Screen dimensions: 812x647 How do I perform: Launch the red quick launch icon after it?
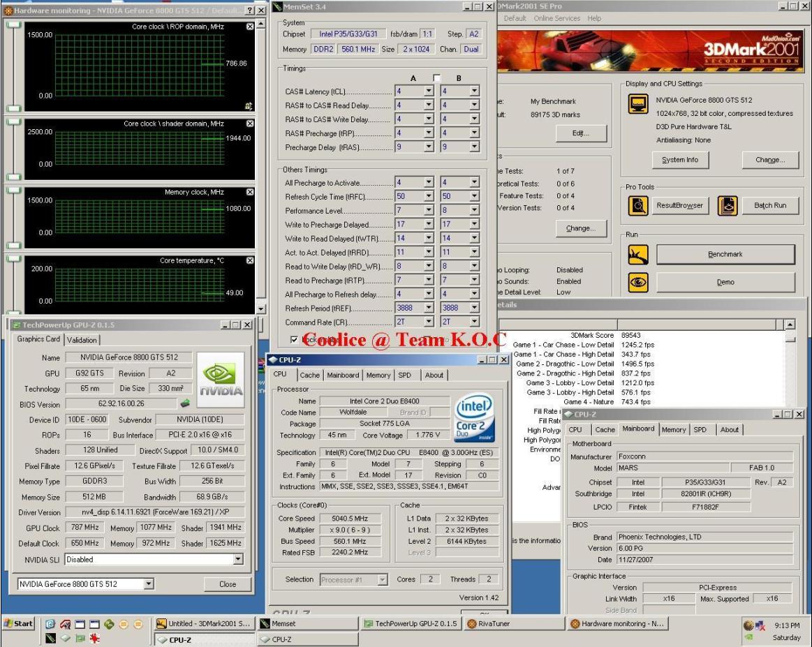tap(65, 624)
